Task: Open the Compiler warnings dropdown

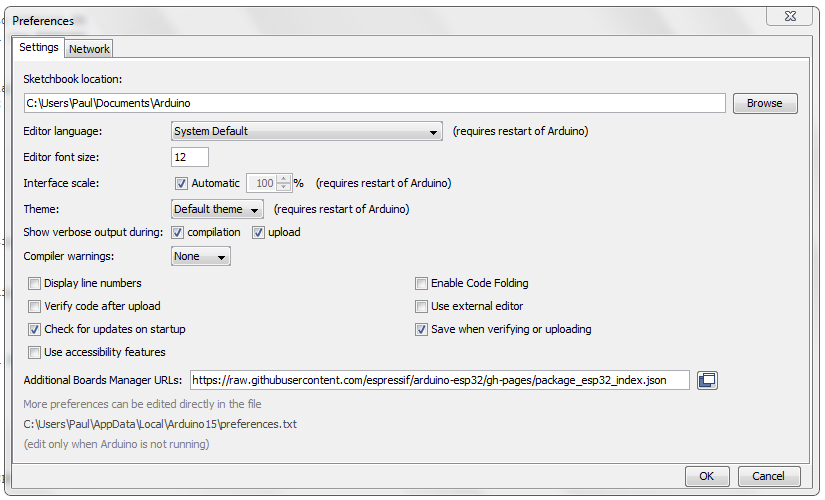Action: pyautogui.click(x=201, y=256)
